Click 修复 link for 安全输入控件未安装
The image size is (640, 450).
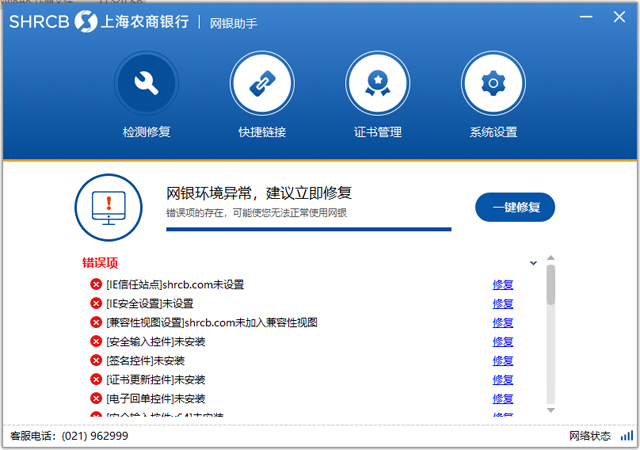tap(503, 341)
